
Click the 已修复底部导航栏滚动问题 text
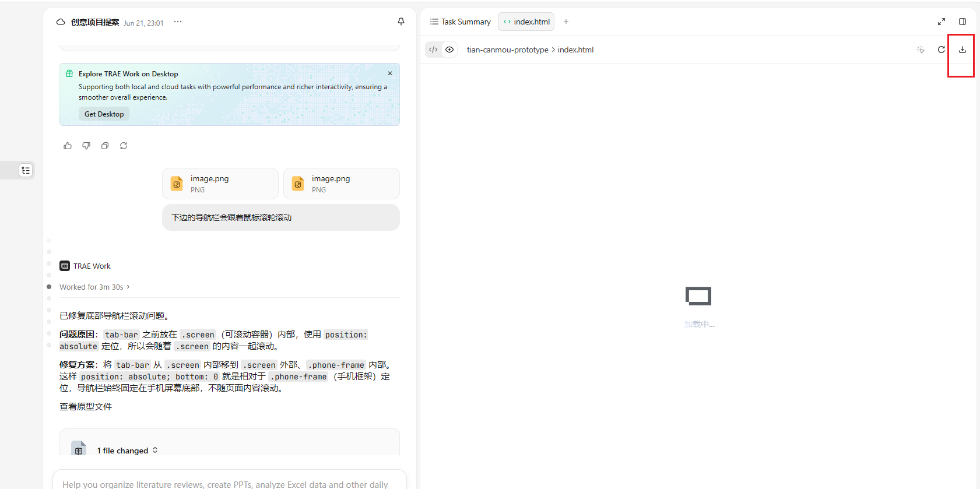coord(114,316)
